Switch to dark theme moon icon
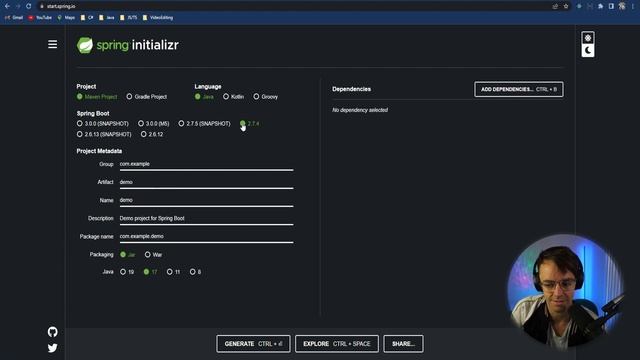Screen dimensions: 640x360 (588, 50)
